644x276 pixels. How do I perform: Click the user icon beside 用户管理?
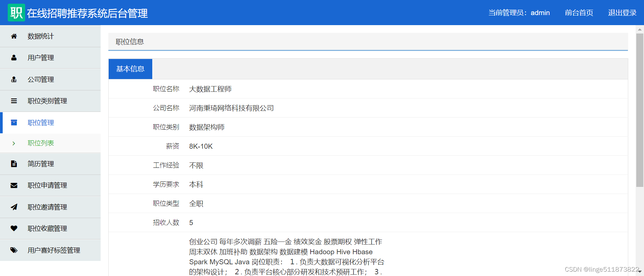[14, 58]
